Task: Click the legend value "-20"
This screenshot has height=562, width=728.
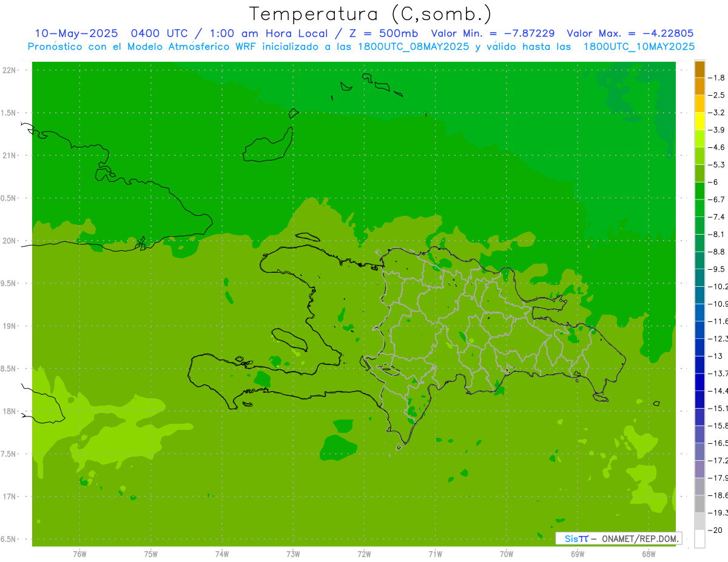Action: tap(715, 530)
